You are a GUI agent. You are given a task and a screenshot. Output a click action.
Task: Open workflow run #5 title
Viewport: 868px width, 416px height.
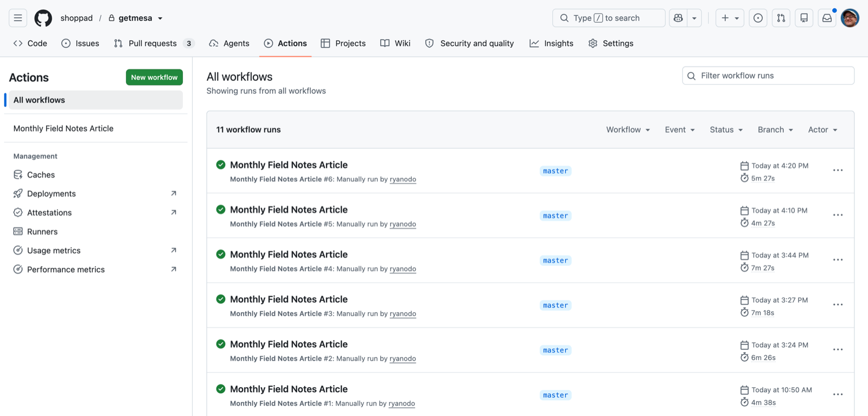pos(289,210)
